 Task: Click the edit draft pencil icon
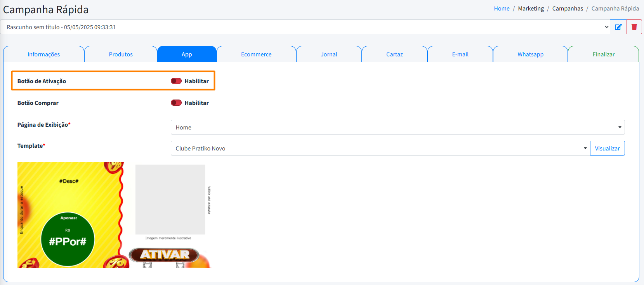[618, 27]
